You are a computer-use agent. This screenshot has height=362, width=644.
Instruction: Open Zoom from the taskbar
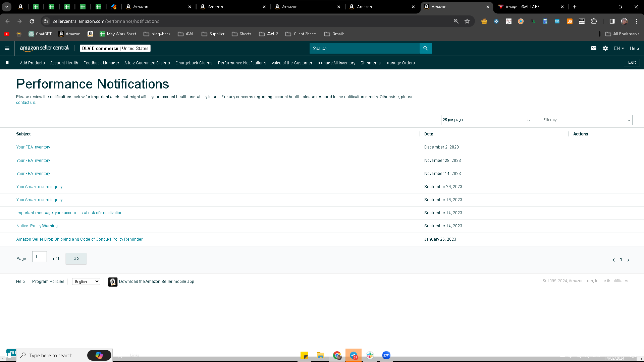[x=386, y=355]
